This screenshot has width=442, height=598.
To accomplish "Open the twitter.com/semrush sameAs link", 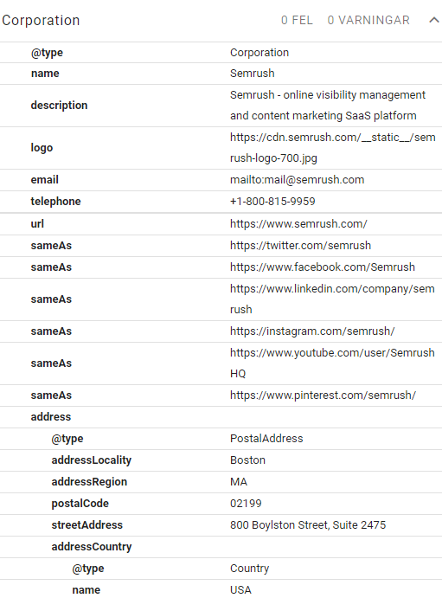I will (x=301, y=245).
